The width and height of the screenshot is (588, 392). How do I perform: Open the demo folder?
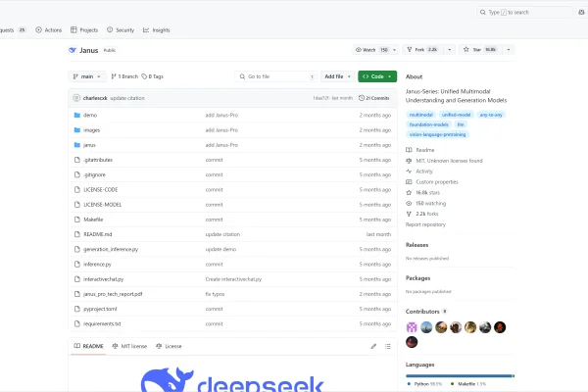pyautogui.click(x=90, y=116)
